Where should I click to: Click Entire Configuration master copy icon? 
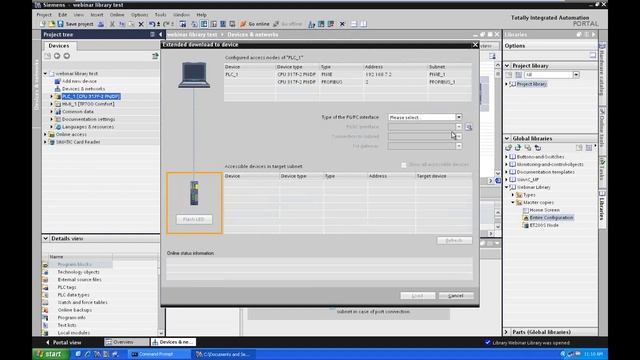coord(526,218)
